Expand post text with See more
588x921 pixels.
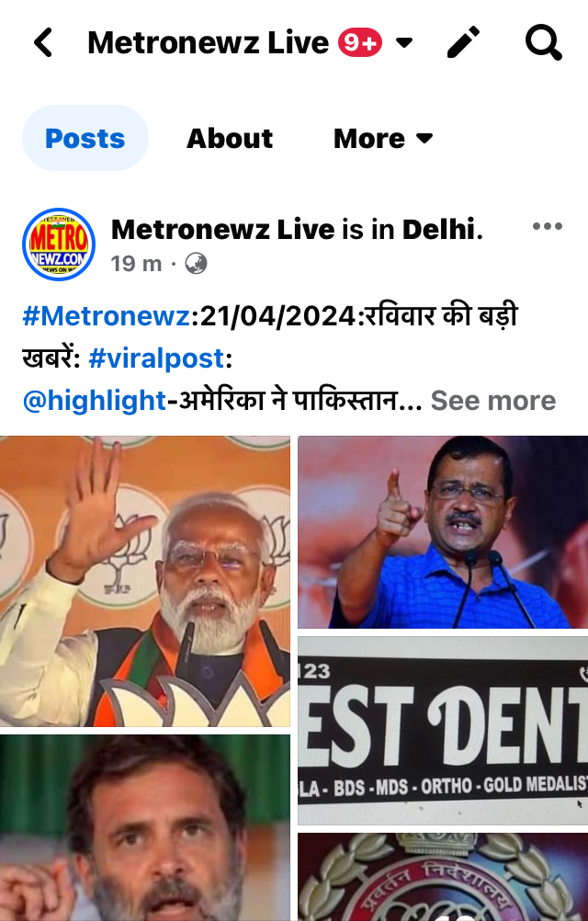click(x=493, y=401)
